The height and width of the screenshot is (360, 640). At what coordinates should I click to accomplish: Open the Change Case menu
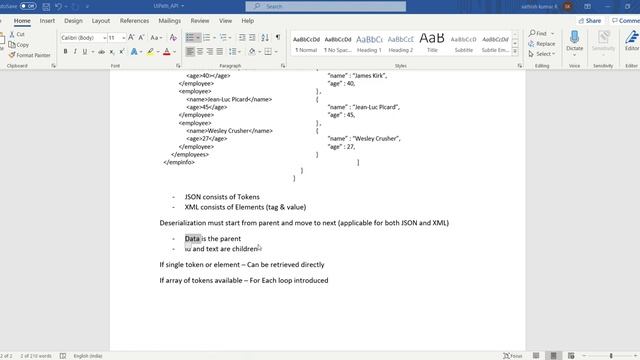click(156, 38)
